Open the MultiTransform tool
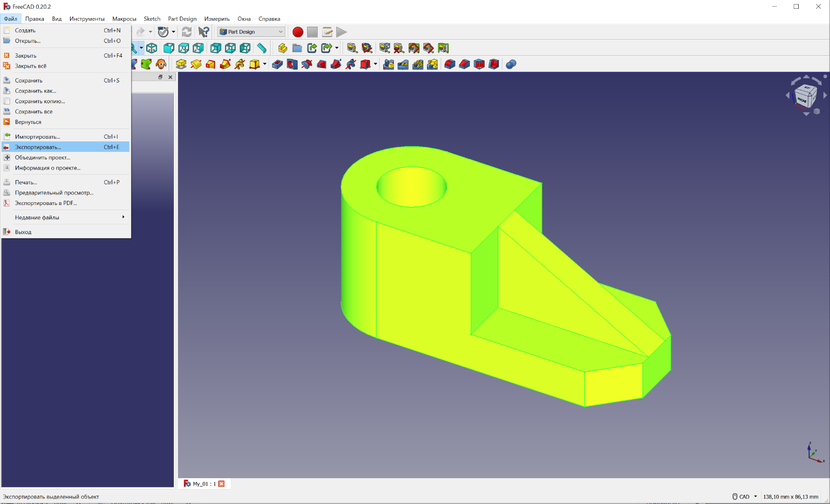Screen dimensions: 830x504 [433, 64]
